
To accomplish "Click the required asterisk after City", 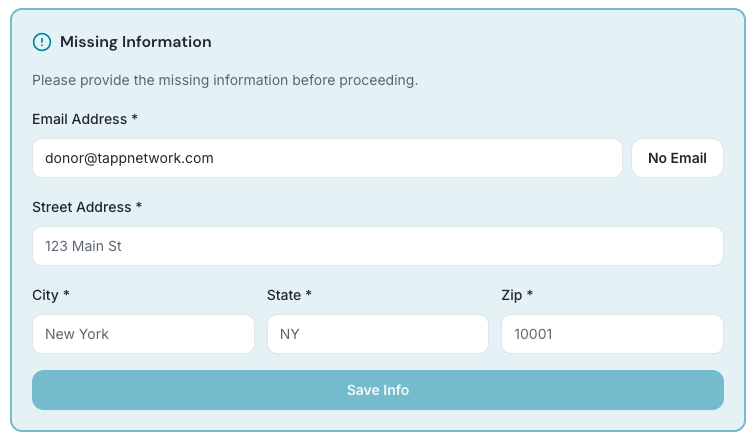I will click(66, 295).
